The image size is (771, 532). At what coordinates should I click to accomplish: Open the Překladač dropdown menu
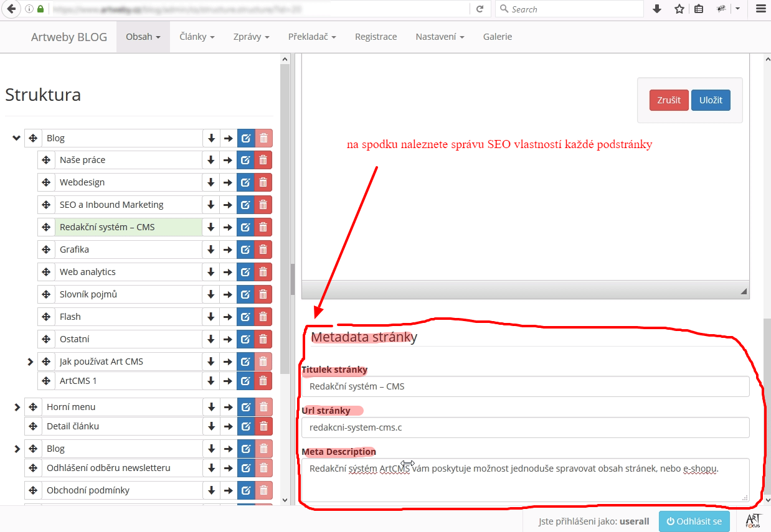coord(312,37)
